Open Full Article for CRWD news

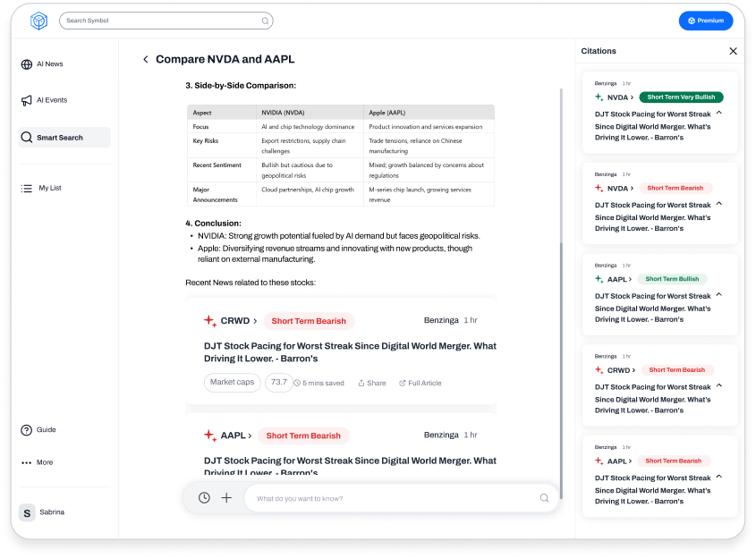[420, 383]
